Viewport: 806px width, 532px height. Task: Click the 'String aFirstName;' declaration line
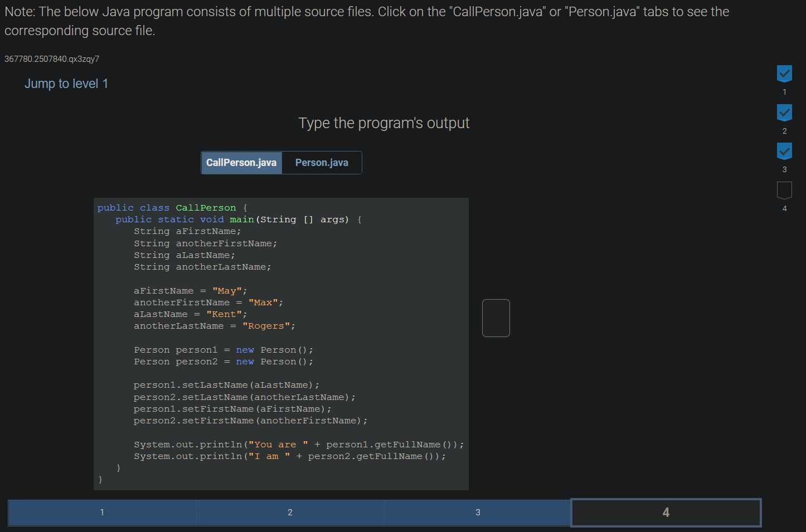tap(187, 231)
